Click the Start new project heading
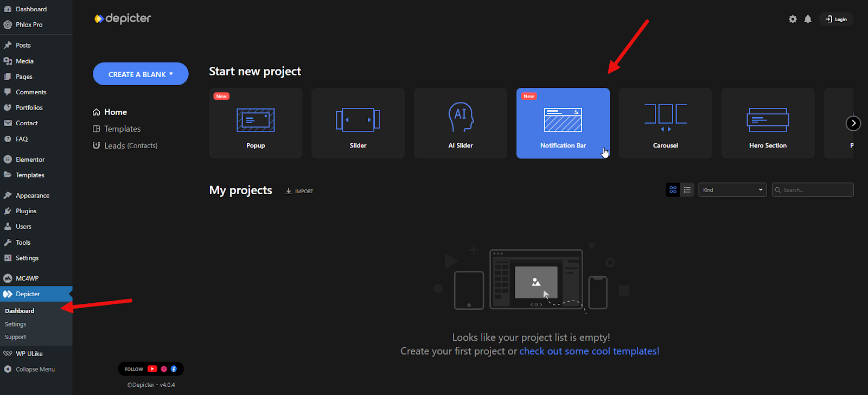This screenshot has width=868, height=395. coord(255,72)
